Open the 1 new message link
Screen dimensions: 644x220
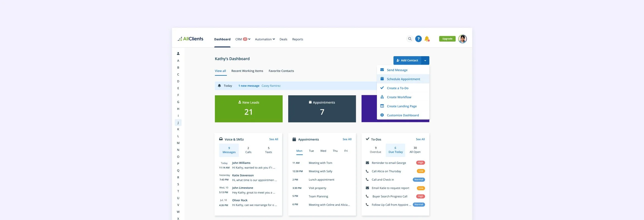coord(249,86)
